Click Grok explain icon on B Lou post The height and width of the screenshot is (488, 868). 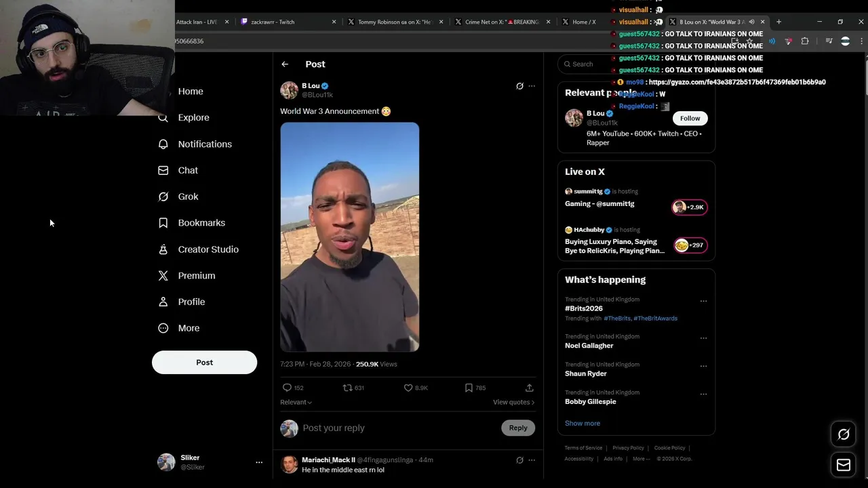pyautogui.click(x=519, y=86)
